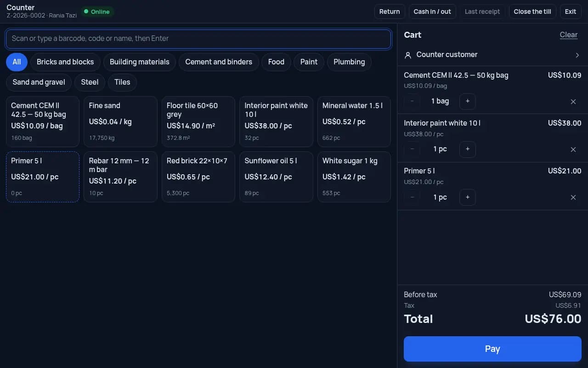Increase Cement CEM II bag quantity

click(x=468, y=101)
